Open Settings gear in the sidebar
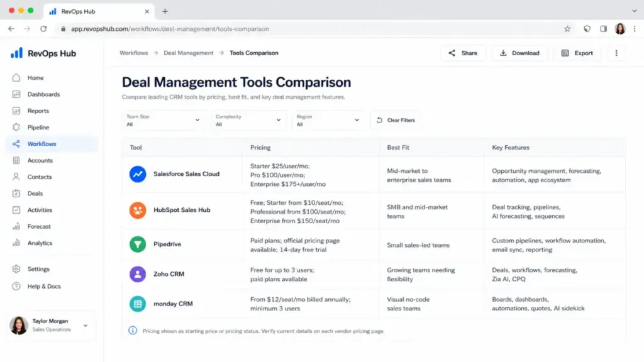The image size is (644, 362). [16, 269]
